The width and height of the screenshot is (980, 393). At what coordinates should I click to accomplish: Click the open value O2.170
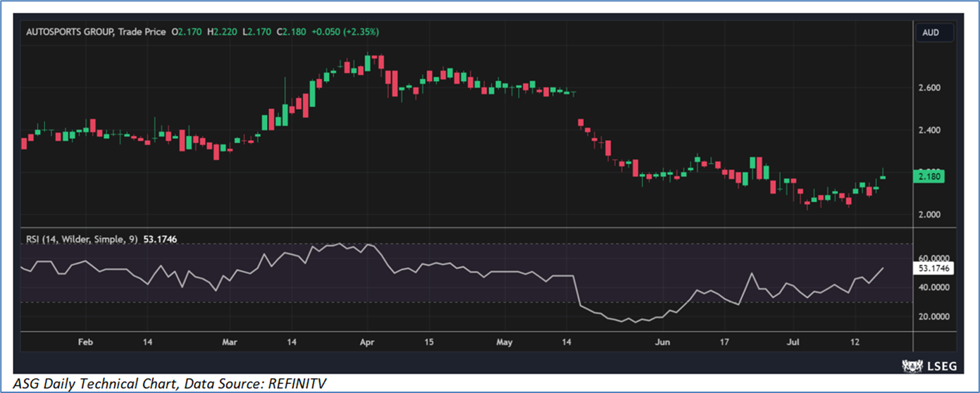187,32
